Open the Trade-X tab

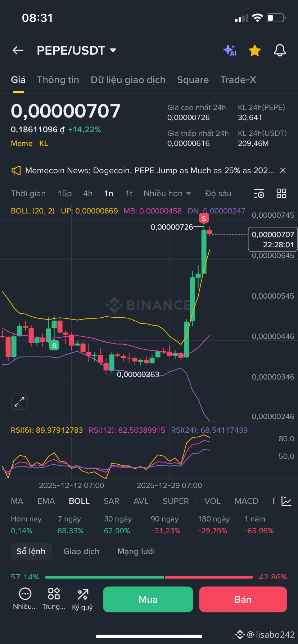pyautogui.click(x=238, y=80)
